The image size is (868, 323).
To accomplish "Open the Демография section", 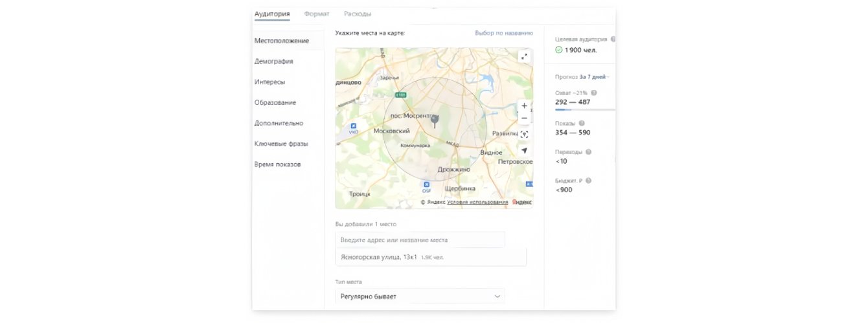I will coord(273,61).
